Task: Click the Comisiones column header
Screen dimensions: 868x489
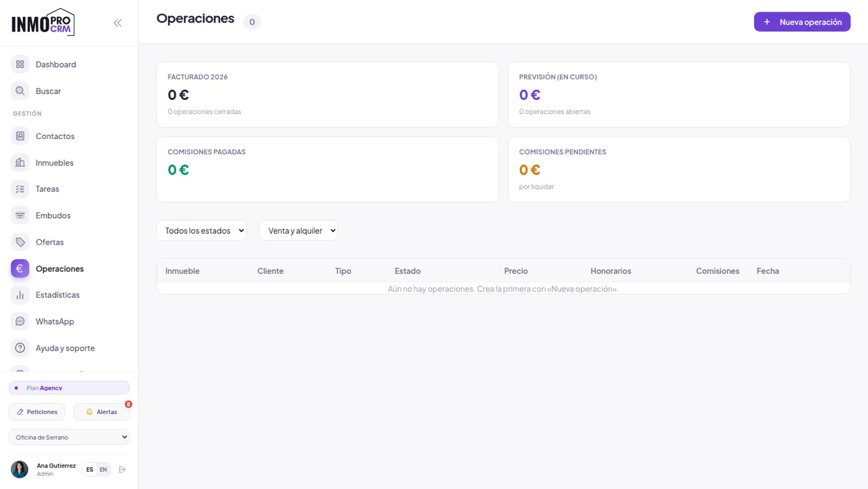Action: pos(718,271)
